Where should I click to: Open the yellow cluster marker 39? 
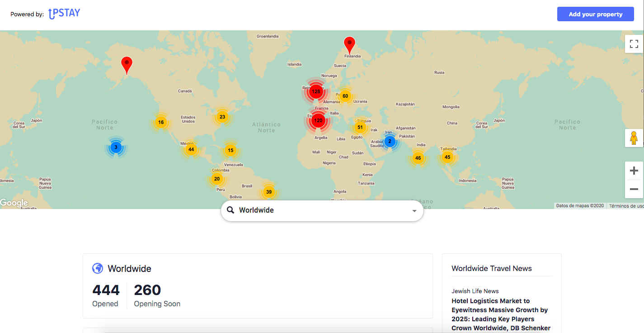coord(269,192)
